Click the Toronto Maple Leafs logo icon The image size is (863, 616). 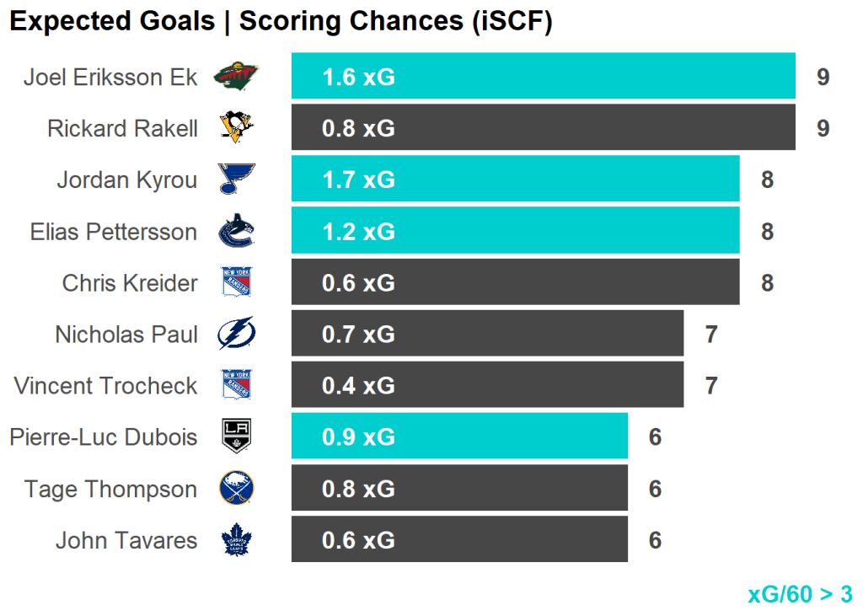point(236,540)
